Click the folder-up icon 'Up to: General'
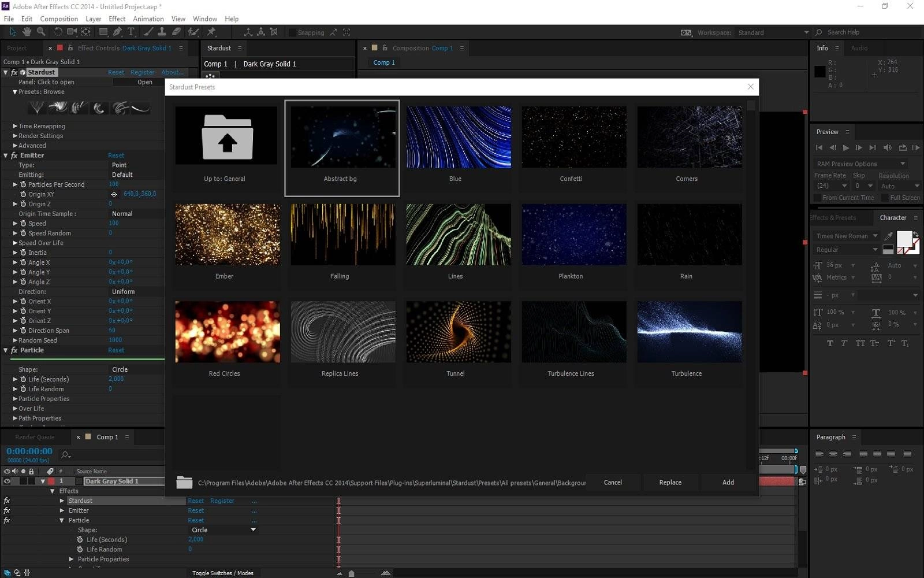This screenshot has width=924, height=578. (x=226, y=137)
